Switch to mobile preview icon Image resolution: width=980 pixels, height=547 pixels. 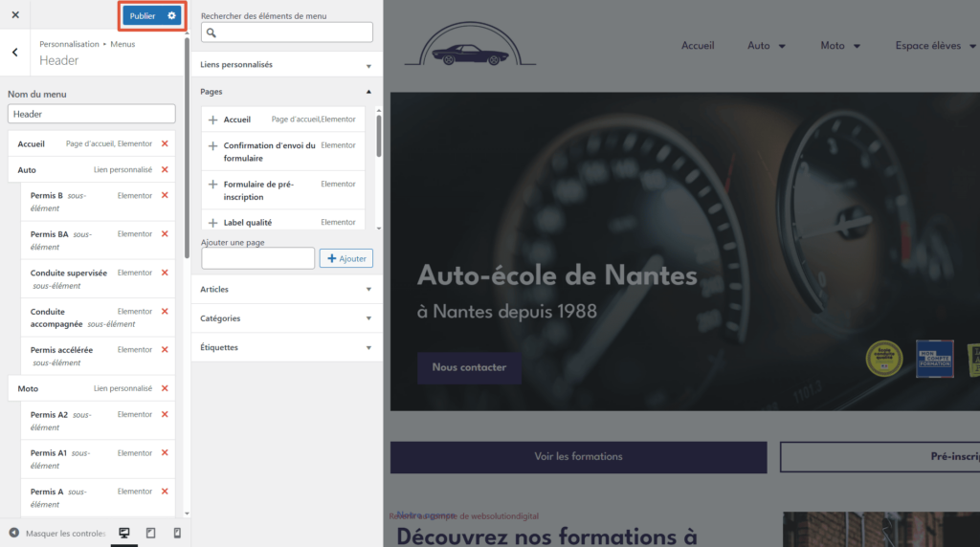point(177,533)
